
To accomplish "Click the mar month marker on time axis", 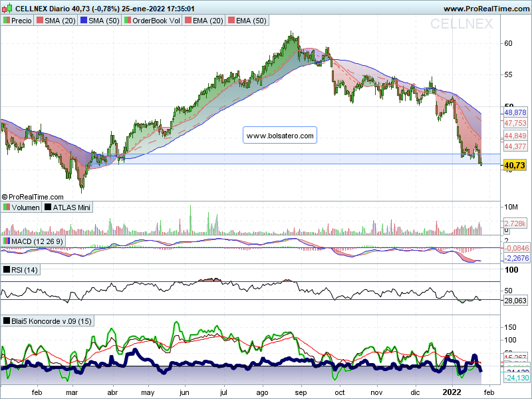I will tap(72, 392).
